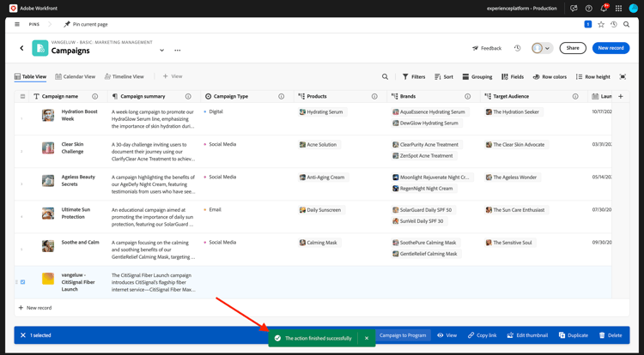
Task: Open the activity history icon near Feedback
Action: click(517, 48)
